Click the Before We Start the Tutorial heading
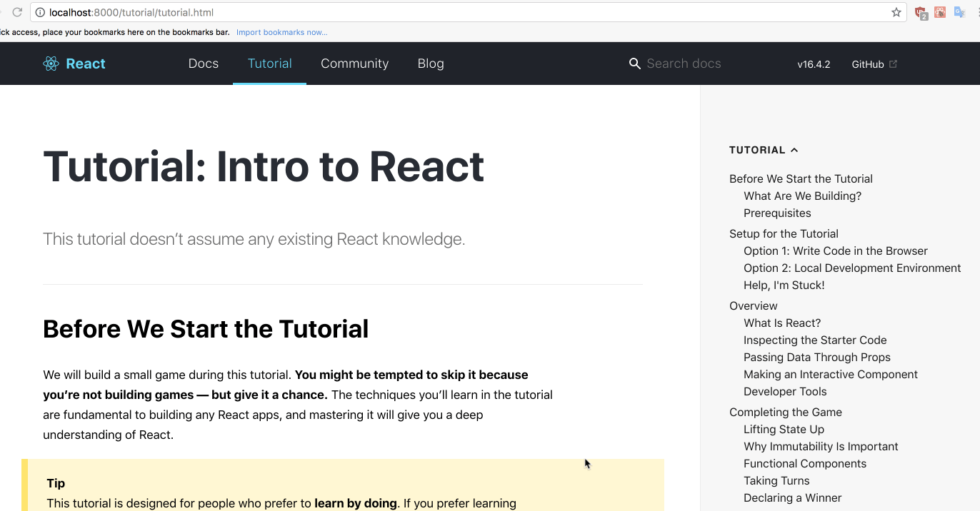The width and height of the screenshot is (980, 511). point(206,329)
